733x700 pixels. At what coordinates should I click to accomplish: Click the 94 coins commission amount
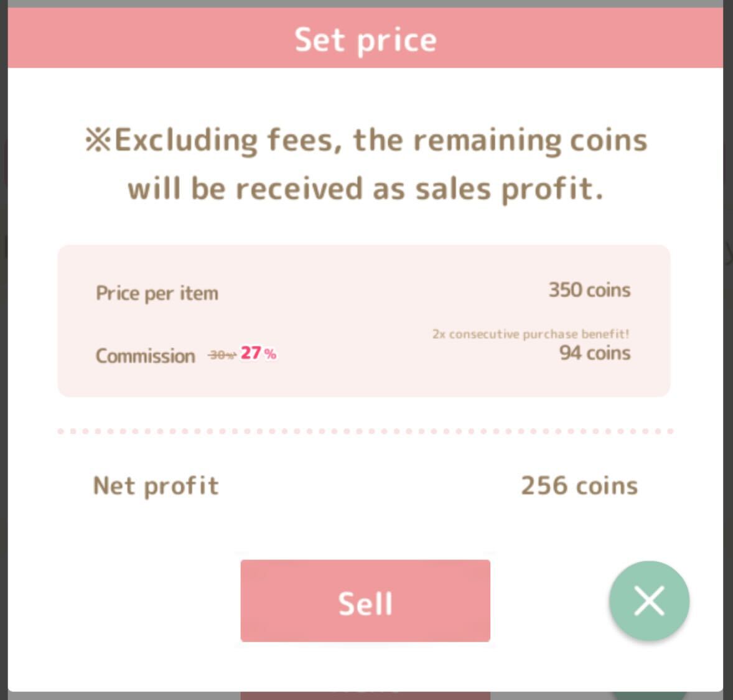click(x=595, y=353)
